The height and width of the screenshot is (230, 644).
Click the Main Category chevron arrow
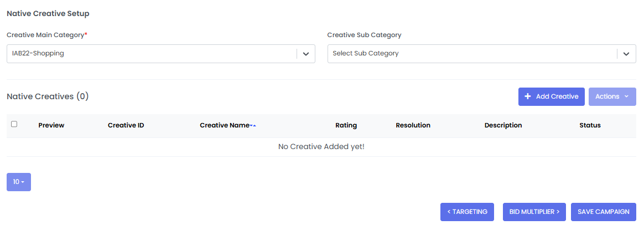(305, 54)
